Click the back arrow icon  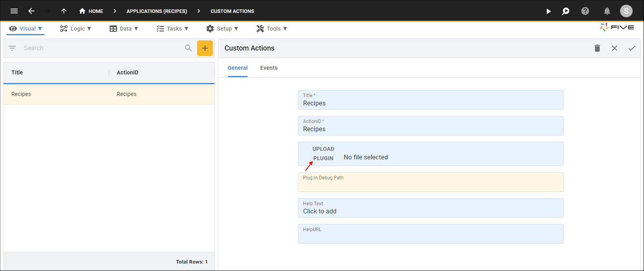pos(31,11)
